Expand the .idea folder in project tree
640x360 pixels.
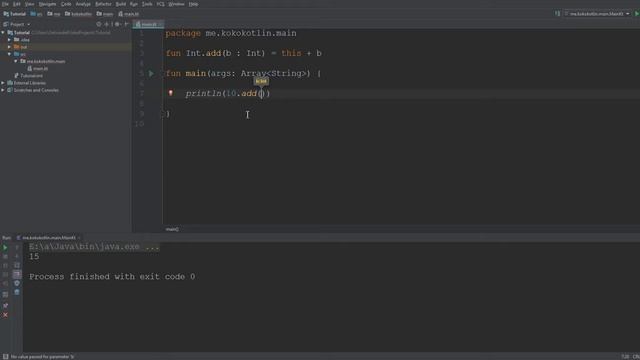coord(9,40)
